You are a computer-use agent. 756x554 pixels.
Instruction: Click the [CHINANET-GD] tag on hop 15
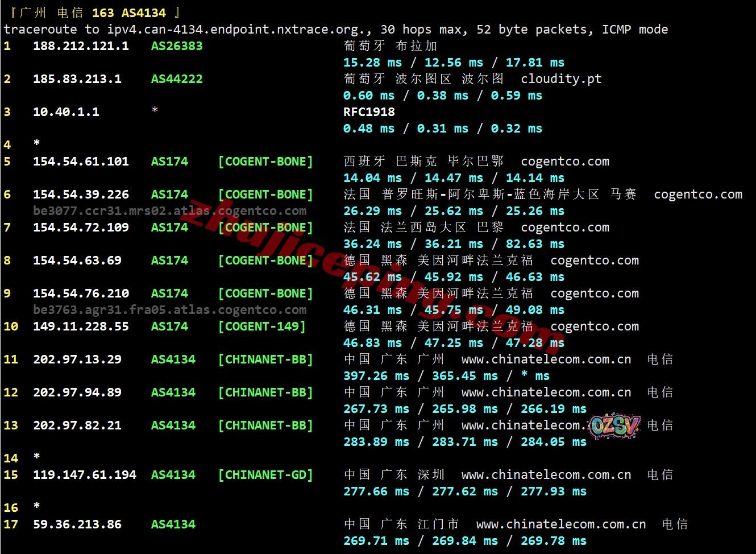(265, 475)
